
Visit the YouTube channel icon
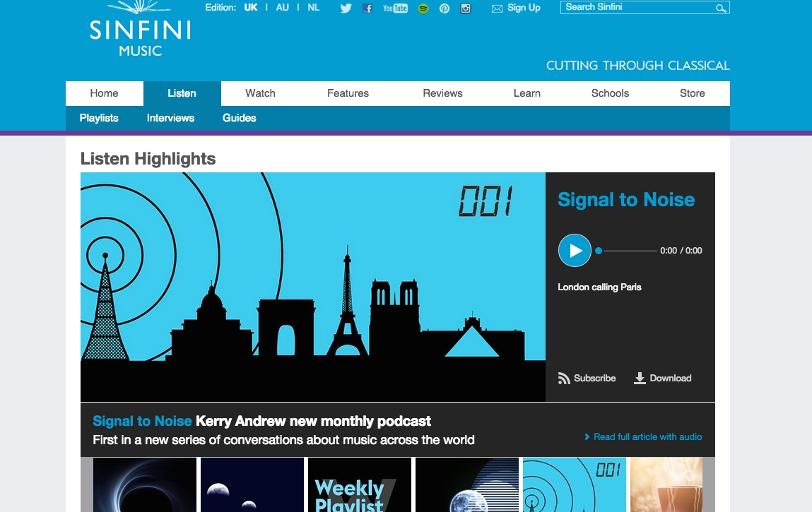(x=395, y=8)
